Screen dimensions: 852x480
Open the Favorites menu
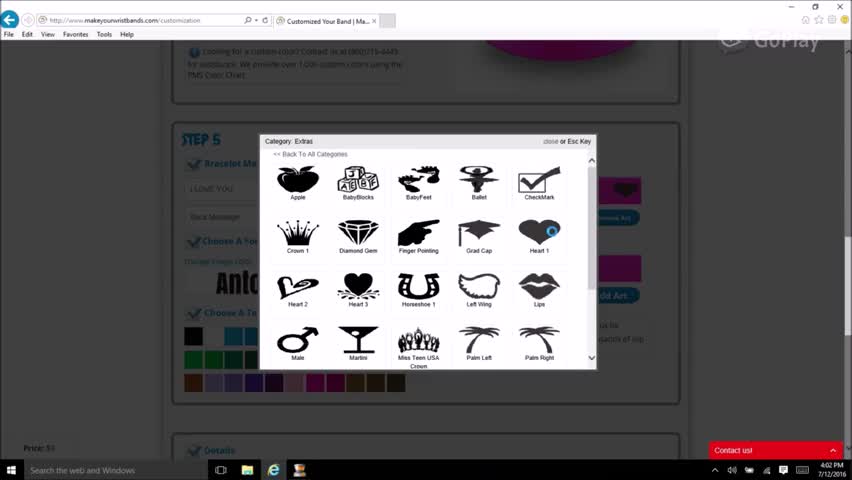click(x=75, y=34)
